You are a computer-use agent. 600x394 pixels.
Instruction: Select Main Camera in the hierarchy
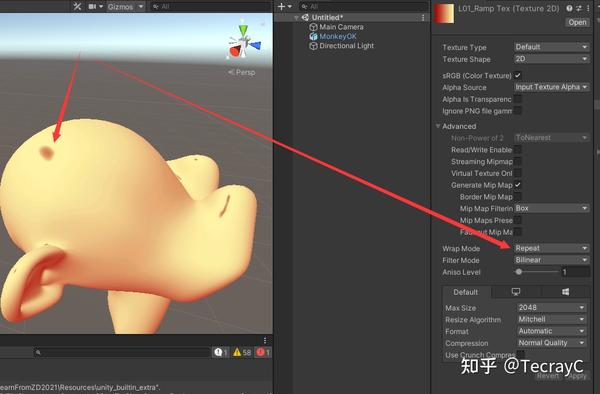click(x=341, y=27)
